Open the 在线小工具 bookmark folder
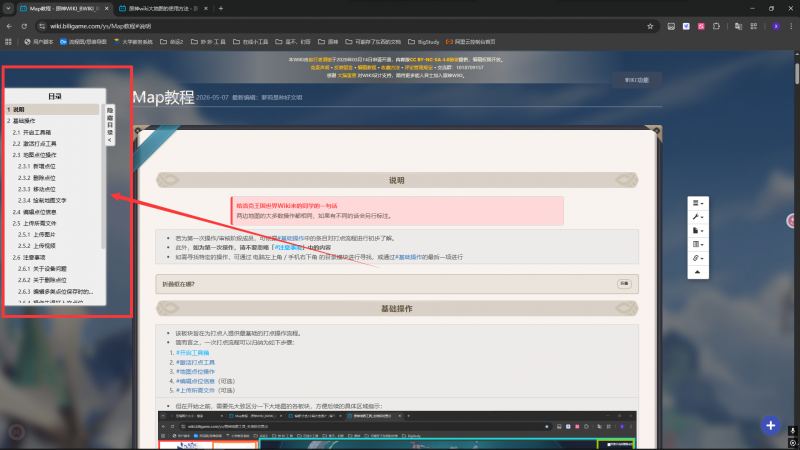Viewport: 800px width, 450px height. (251, 42)
